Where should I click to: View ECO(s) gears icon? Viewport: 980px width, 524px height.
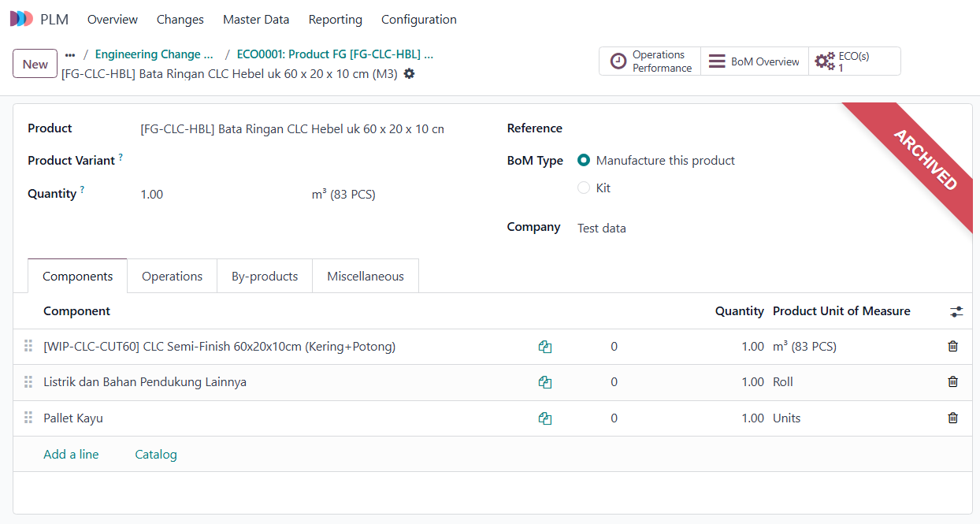(825, 61)
